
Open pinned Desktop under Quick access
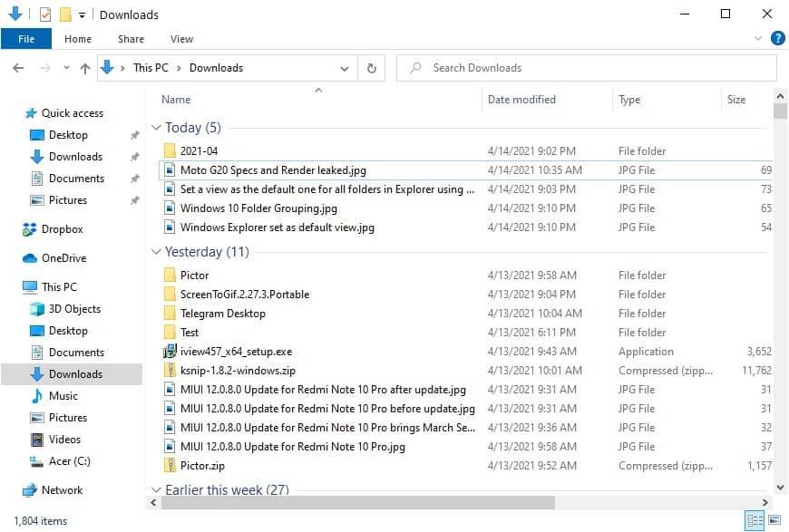coord(68,135)
